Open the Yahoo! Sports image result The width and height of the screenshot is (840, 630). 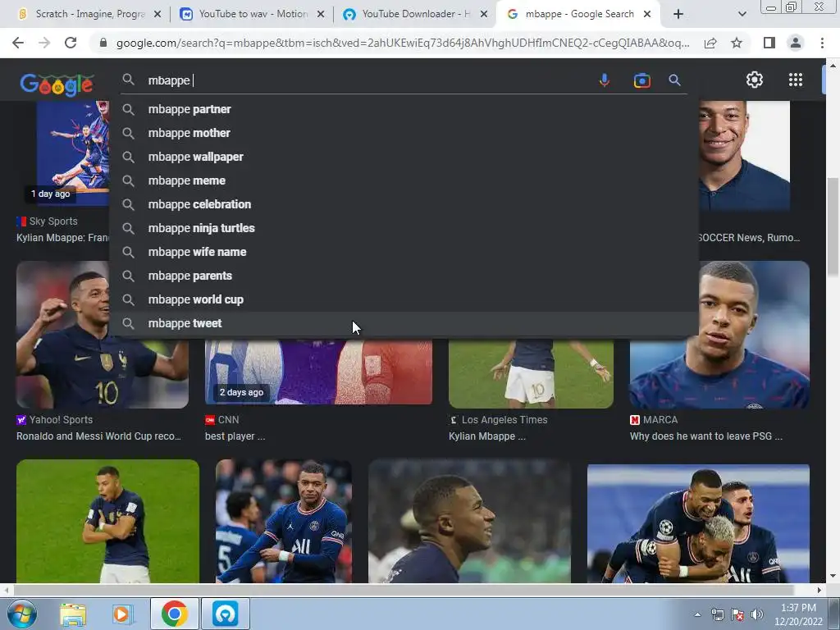point(62,335)
